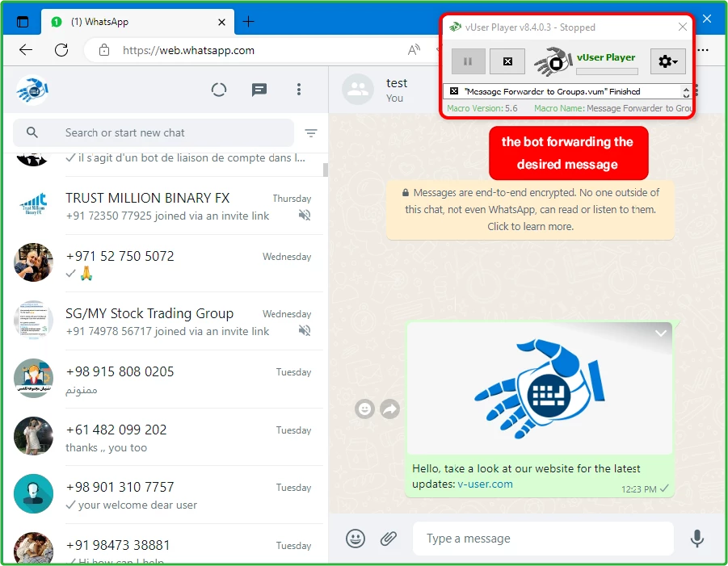
Task: Focus the Search or start new chat field
Action: pyautogui.click(x=154, y=132)
